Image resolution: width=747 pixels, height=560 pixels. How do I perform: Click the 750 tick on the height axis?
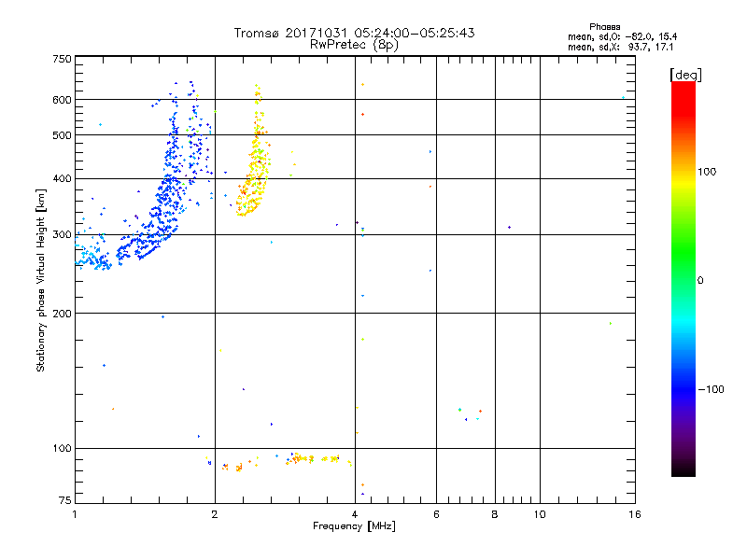(x=62, y=59)
